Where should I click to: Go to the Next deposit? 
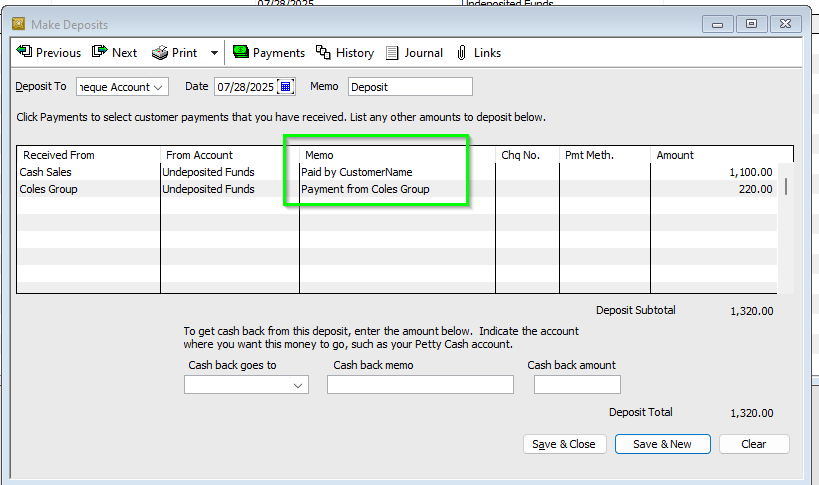(x=114, y=53)
